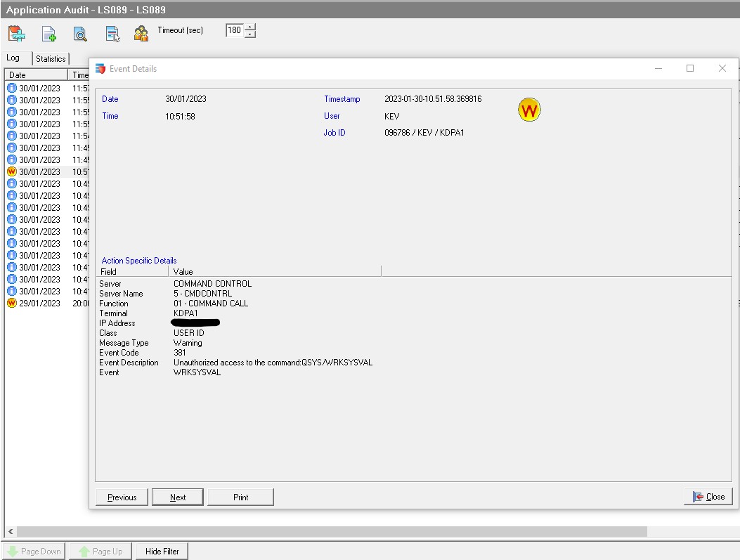Increase the timeout with up arrow
The width and height of the screenshot is (740, 560).
250,27
